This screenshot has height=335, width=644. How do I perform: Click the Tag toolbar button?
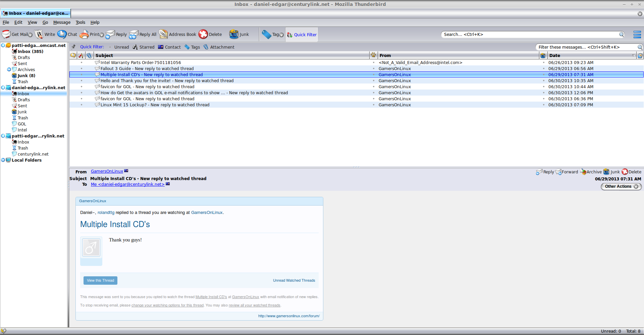click(x=270, y=34)
